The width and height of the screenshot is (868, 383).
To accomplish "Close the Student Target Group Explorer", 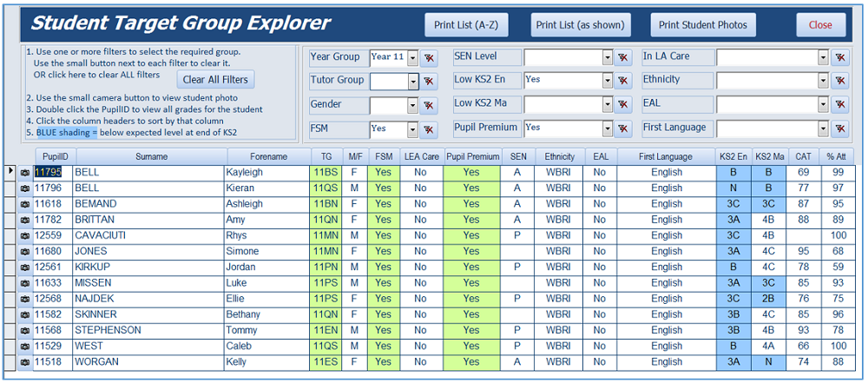I will 820,25.
